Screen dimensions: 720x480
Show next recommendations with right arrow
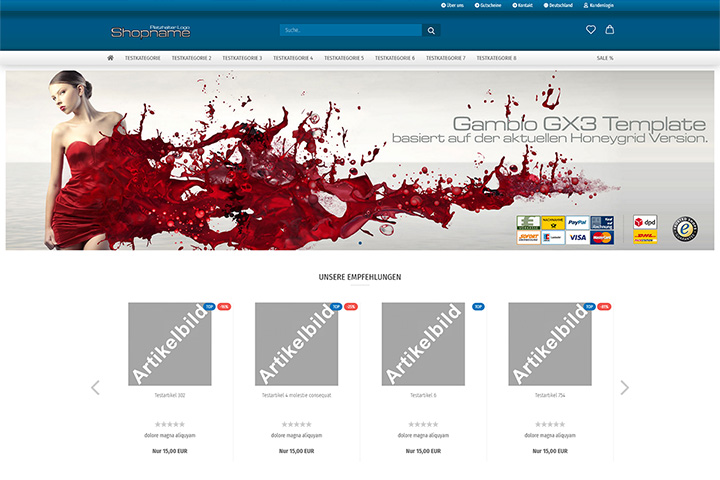624,388
